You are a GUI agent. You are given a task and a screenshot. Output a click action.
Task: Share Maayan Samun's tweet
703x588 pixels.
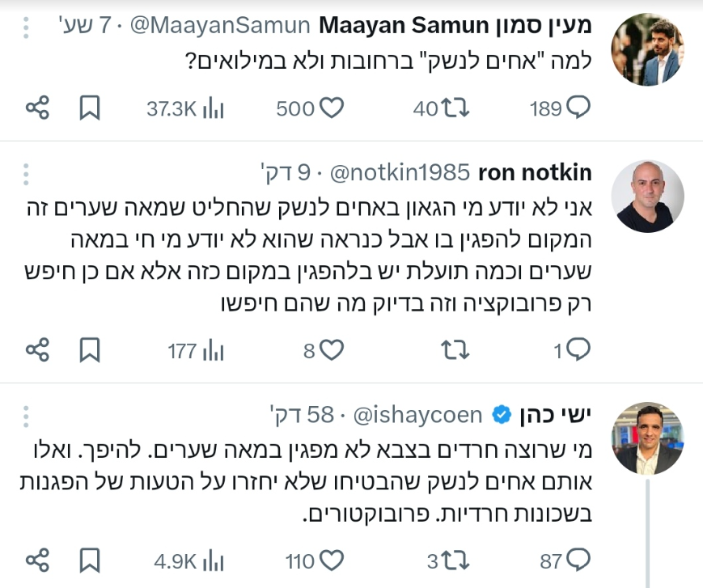38,108
